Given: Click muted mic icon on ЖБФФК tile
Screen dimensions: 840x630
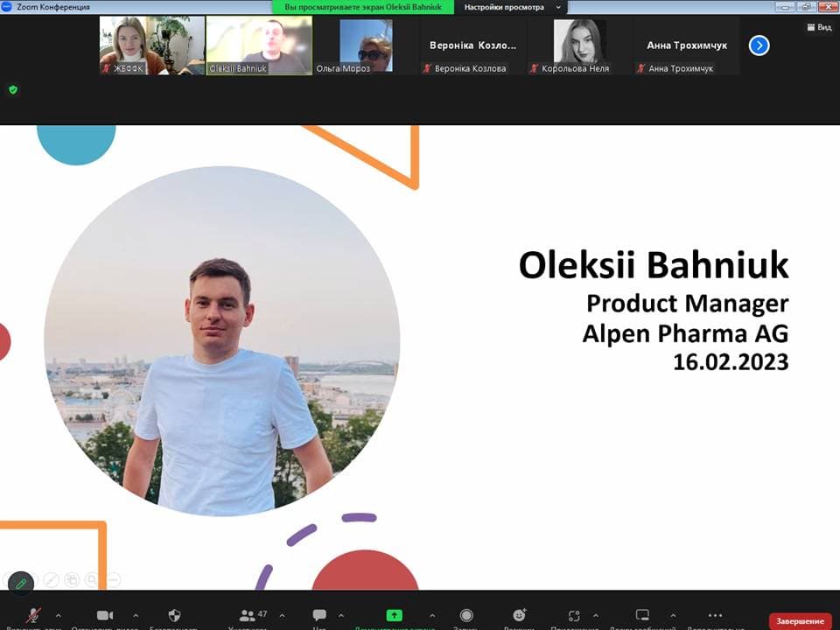Looking at the screenshot, I should (107, 68).
